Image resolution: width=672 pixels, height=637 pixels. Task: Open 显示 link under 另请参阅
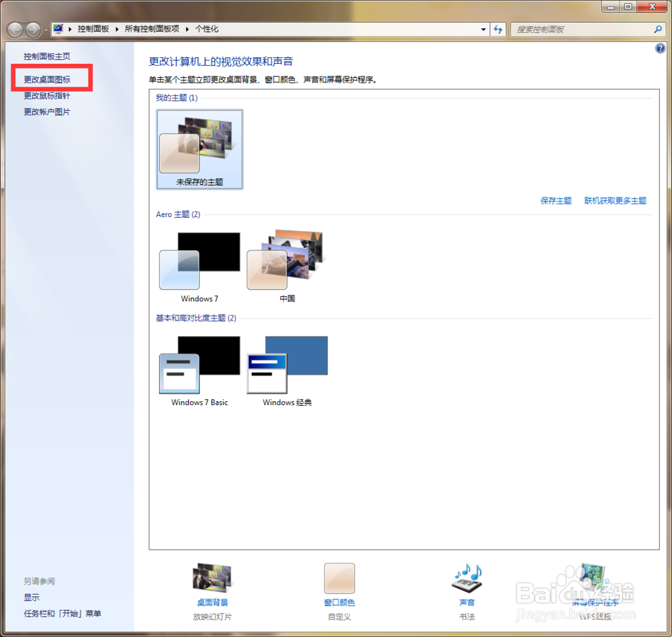pyautogui.click(x=32, y=597)
